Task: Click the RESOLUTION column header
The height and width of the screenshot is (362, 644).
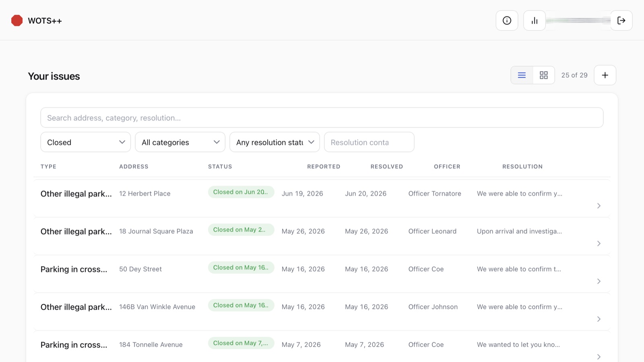Action: coord(522,167)
